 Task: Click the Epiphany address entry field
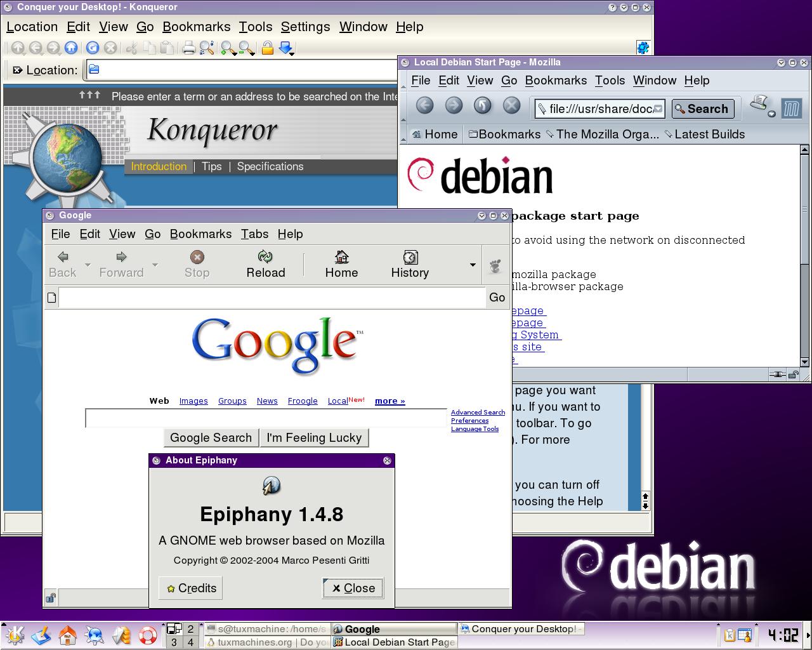click(272, 297)
